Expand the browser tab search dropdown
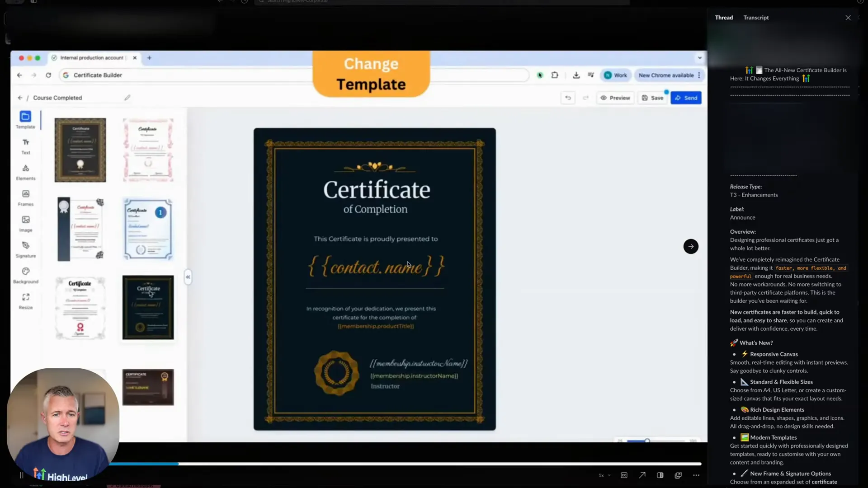The image size is (868, 488). pos(700,58)
